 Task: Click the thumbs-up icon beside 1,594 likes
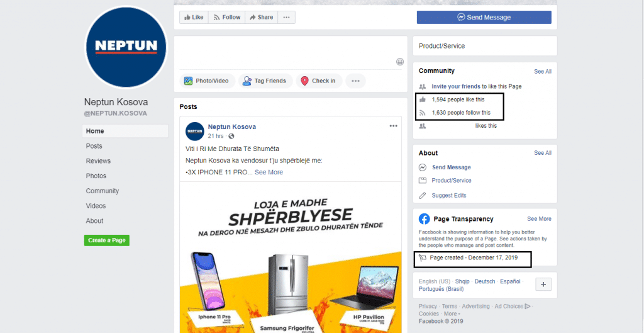tap(422, 99)
